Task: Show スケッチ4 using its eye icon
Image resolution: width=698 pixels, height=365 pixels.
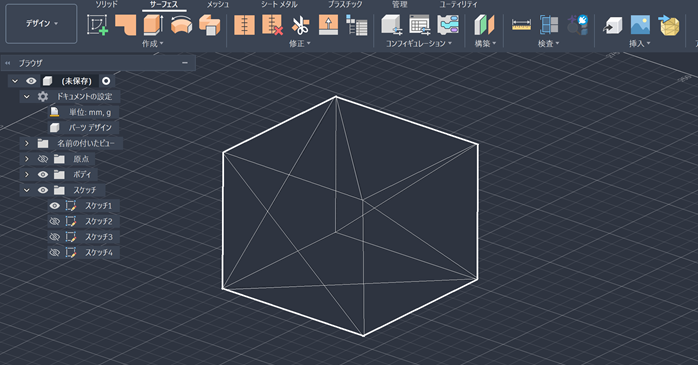Action: 54,252
